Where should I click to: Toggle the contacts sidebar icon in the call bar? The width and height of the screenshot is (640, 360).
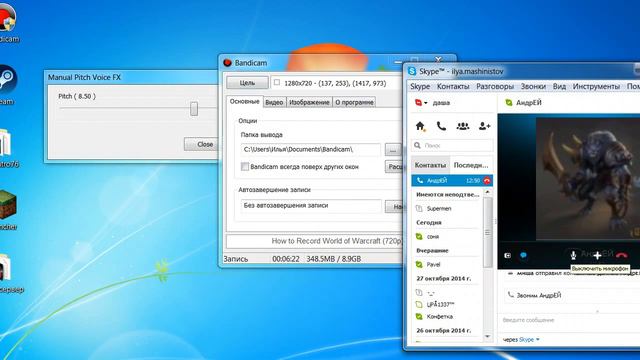(x=507, y=256)
